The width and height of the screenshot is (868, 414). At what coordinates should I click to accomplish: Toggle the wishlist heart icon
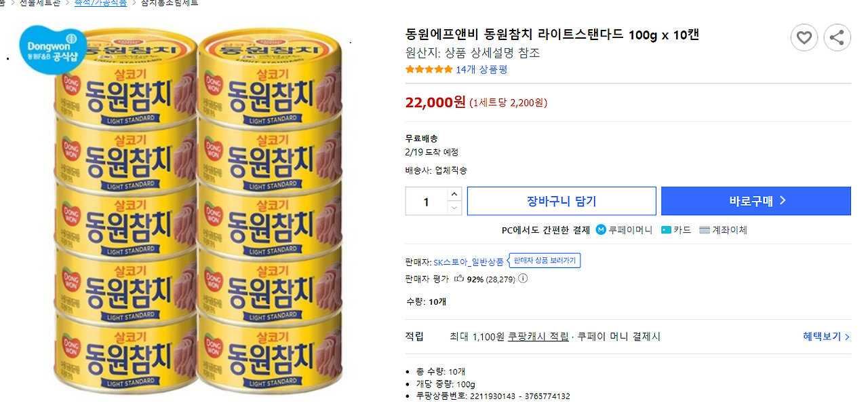[x=804, y=37]
